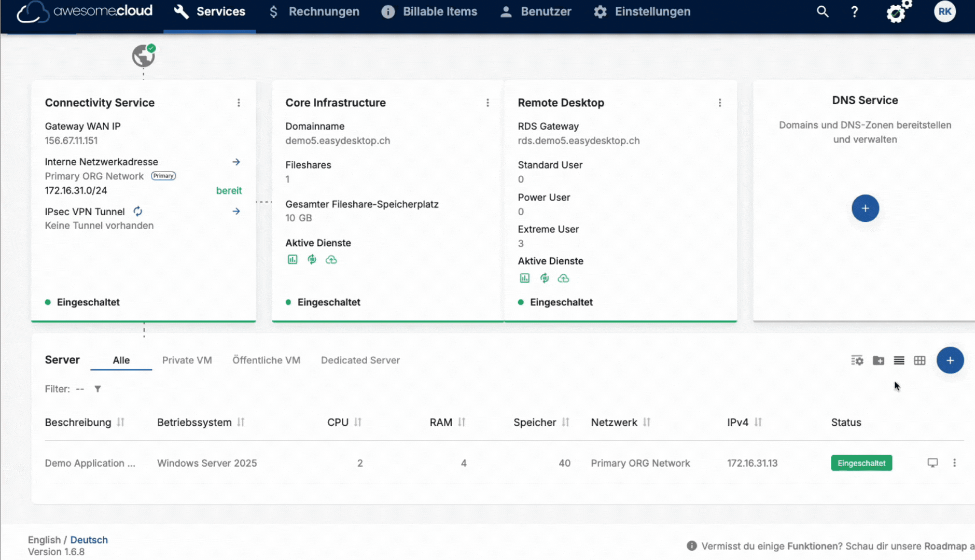975x560 pixels.
Task: Click the 172.16.31.0/24 network address
Action: (x=76, y=190)
